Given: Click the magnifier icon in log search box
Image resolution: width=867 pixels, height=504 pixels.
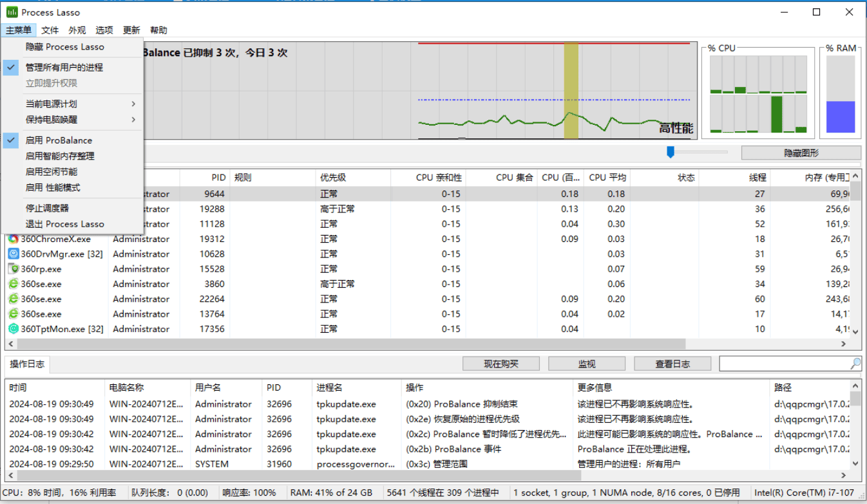Looking at the screenshot, I should [x=855, y=364].
